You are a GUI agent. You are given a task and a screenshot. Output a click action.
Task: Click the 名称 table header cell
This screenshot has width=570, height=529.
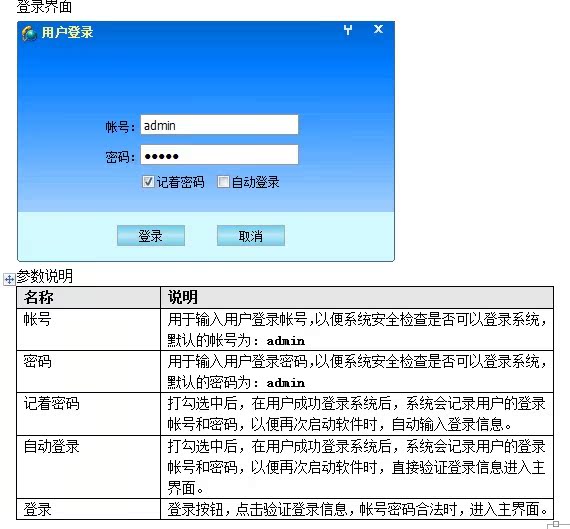point(89,297)
